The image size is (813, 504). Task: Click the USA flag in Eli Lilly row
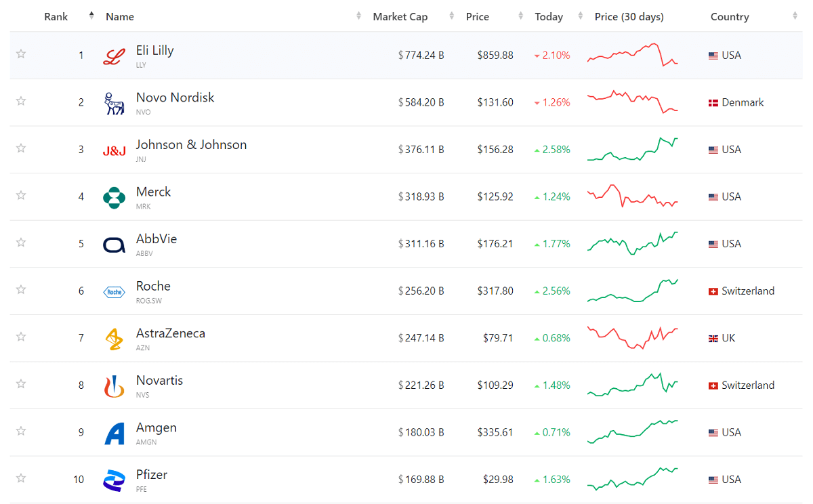(713, 56)
